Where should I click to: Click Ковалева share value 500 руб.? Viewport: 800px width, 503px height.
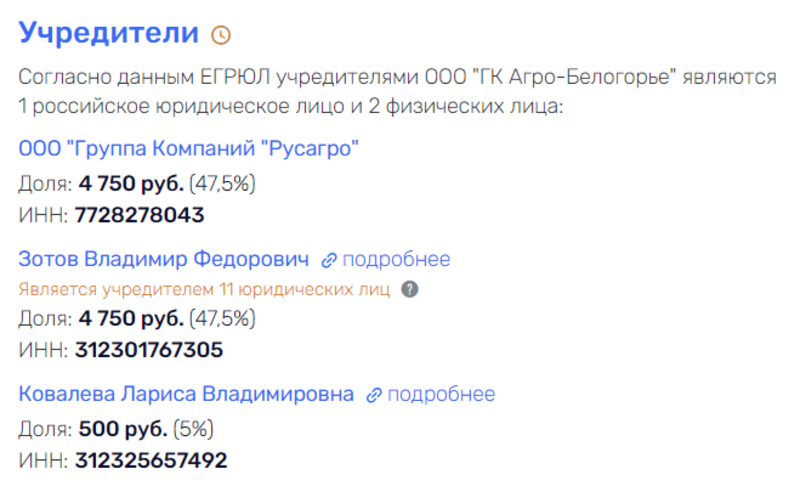[x=123, y=429]
